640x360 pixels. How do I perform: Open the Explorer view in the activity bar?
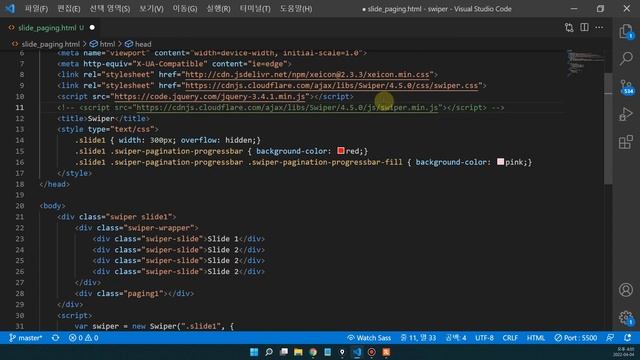point(626,31)
